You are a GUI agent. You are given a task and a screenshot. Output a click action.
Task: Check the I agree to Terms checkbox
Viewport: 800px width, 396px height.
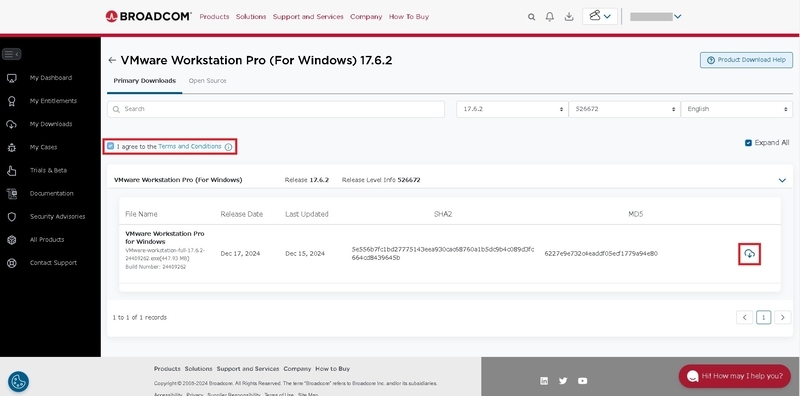tap(111, 146)
